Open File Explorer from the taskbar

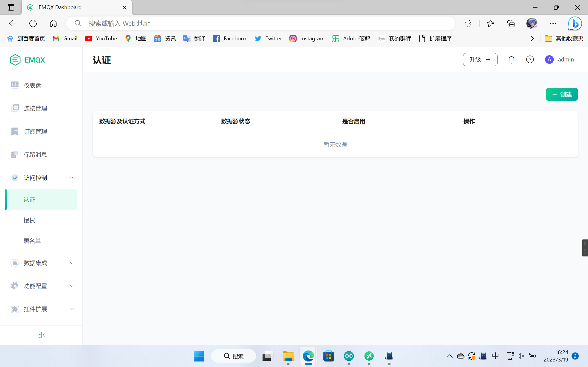[288, 356]
